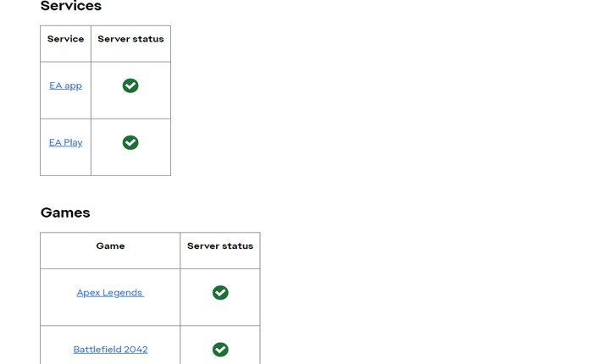Click empty space left of EA app checkmark
This screenshot has width=593, height=364.
click(105, 85)
